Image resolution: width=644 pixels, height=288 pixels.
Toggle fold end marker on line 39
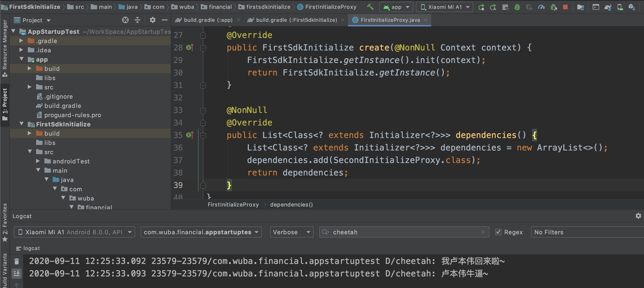click(x=203, y=185)
